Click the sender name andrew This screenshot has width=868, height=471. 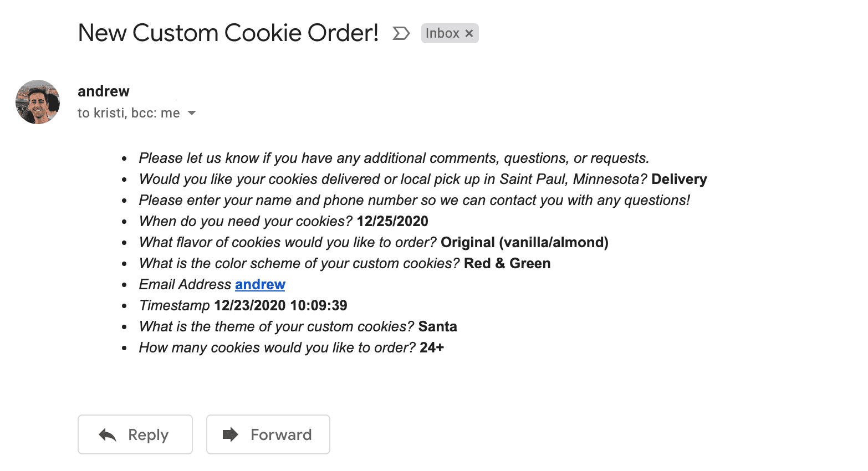[104, 91]
